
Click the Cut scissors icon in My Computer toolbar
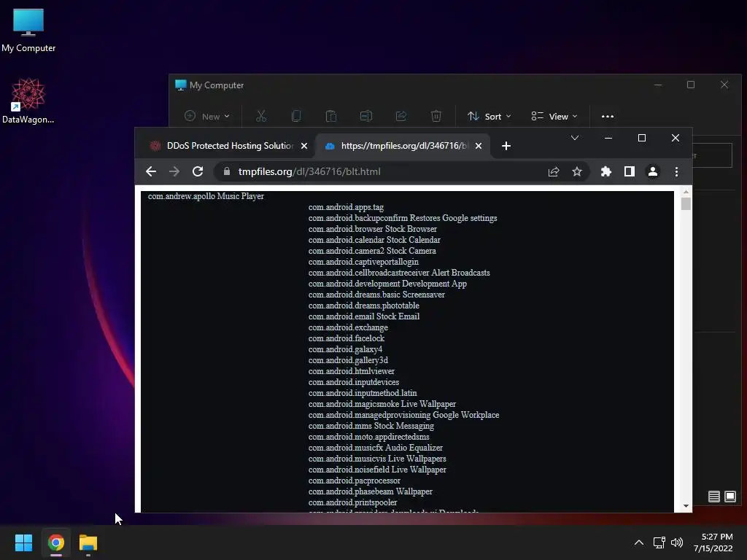pyautogui.click(x=261, y=116)
